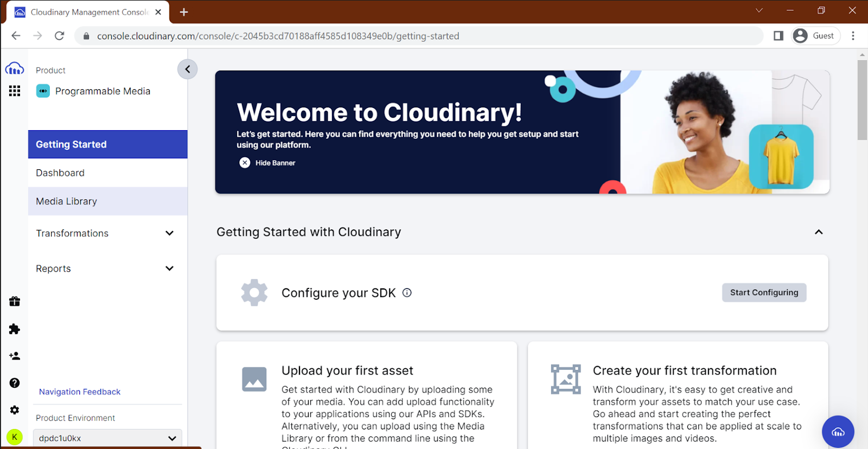Open Media Library from the sidebar

coord(107,201)
